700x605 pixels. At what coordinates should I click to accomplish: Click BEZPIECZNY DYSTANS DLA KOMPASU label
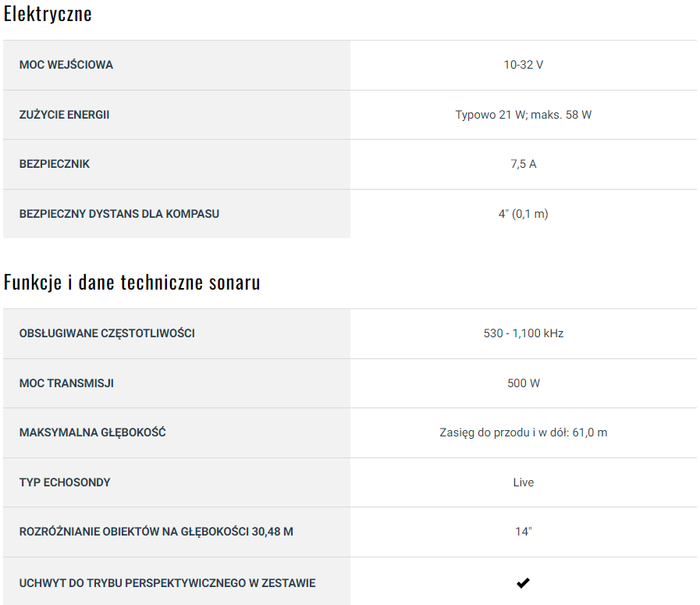pos(119,214)
